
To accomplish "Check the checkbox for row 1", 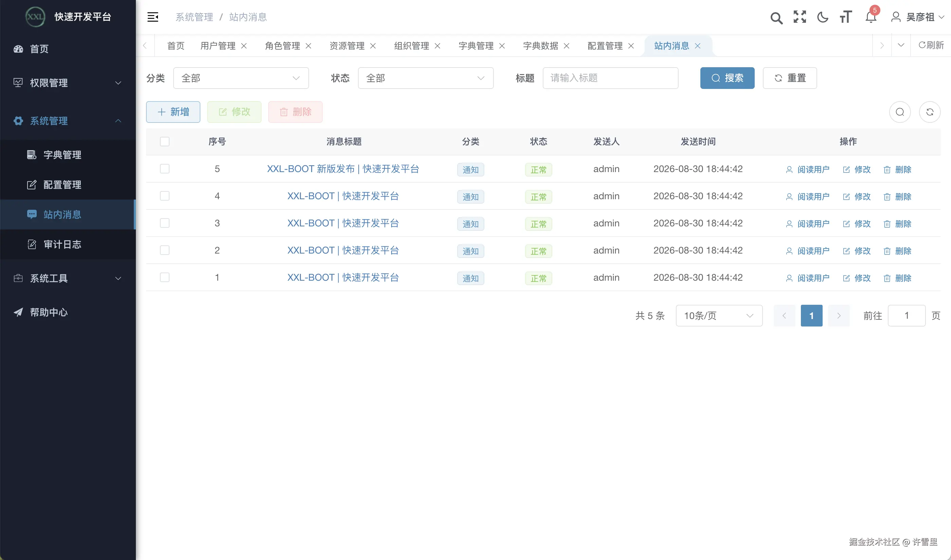I will coord(165,277).
